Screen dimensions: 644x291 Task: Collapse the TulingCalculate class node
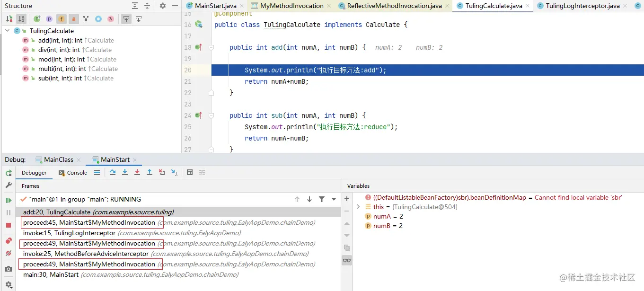pyautogui.click(x=8, y=31)
